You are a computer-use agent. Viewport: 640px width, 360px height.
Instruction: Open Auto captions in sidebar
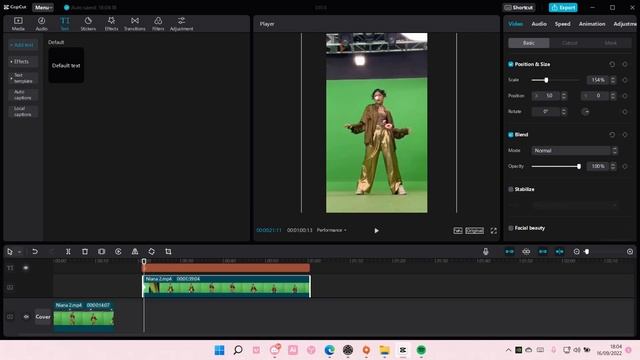(x=23, y=95)
